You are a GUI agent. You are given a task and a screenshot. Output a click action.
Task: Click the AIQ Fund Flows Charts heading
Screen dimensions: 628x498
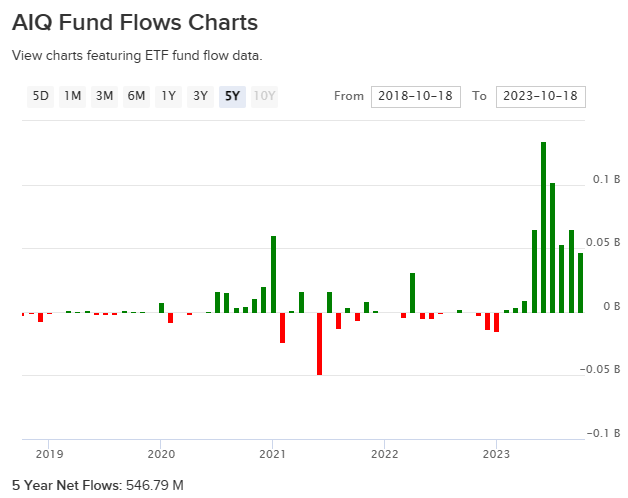point(135,22)
